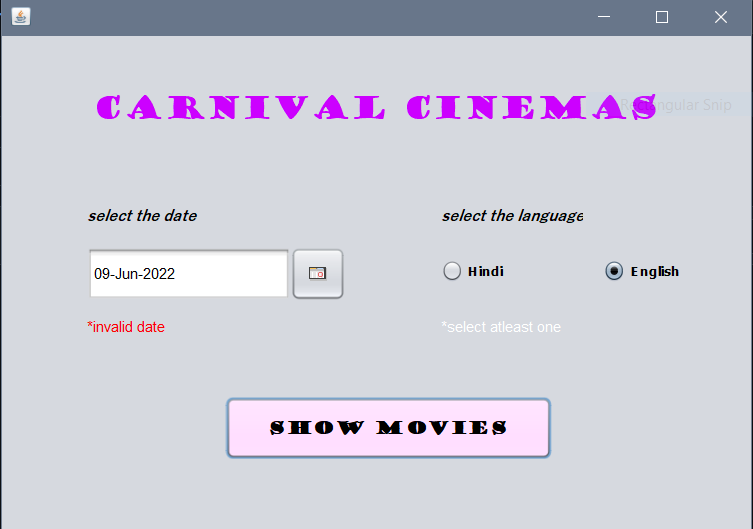Click the Java app icon in title bar
This screenshot has height=529, width=753.
point(21,17)
